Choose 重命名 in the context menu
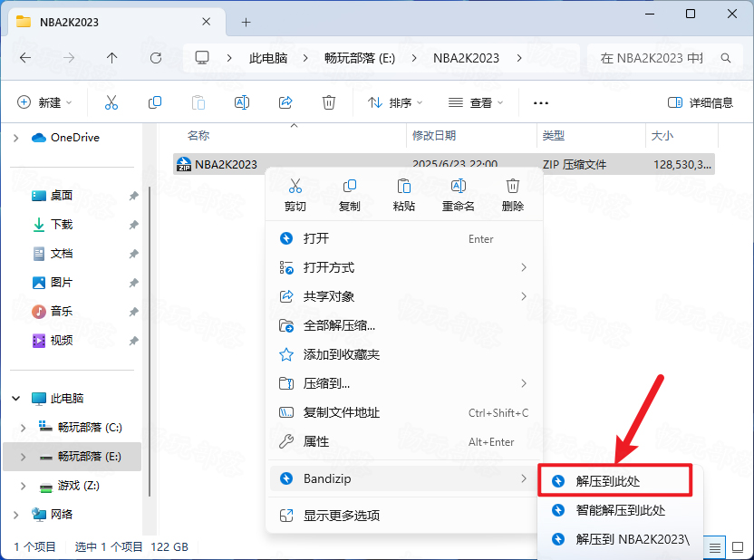The width and height of the screenshot is (754, 560). click(x=459, y=195)
